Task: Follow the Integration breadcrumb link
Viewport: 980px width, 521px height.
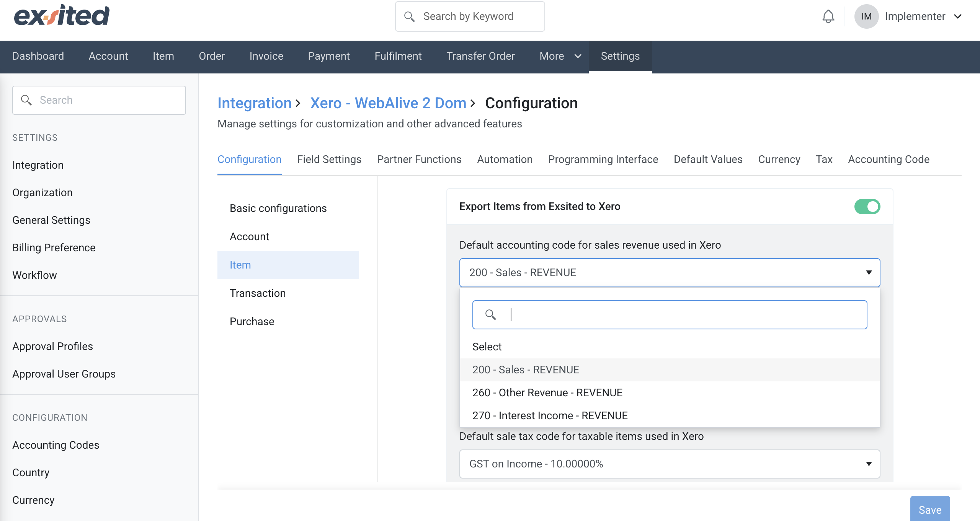Action: click(255, 103)
